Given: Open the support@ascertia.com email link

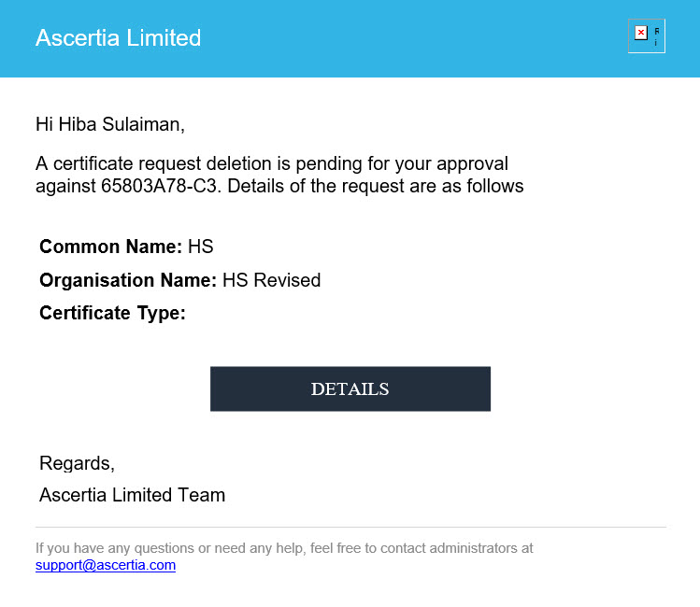Looking at the screenshot, I should pyautogui.click(x=106, y=565).
